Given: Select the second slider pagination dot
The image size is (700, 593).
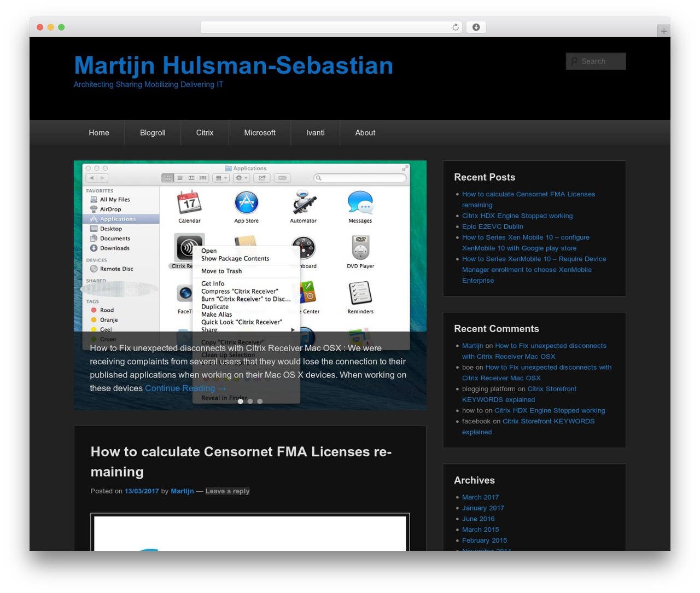Looking at the screenshot, I should point(250,401).
